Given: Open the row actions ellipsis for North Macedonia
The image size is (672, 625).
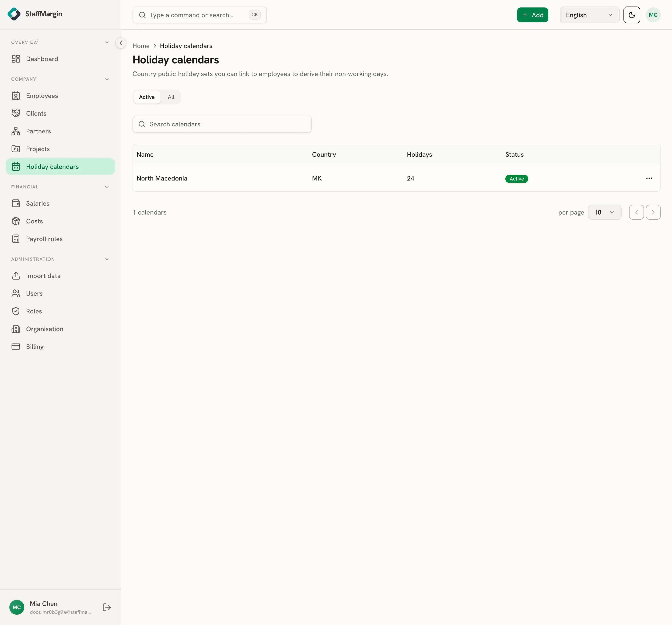Looking at the screenshot, I should click(x=649, y=178).
